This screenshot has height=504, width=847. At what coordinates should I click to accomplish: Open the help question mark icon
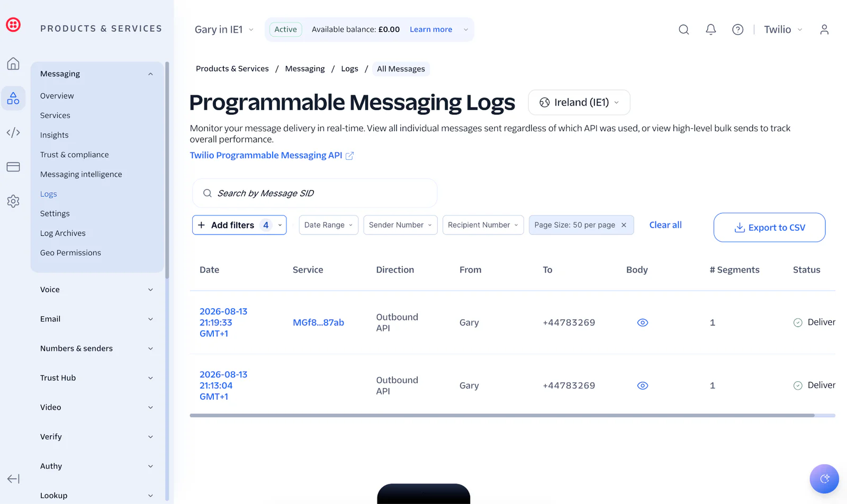click(x=738, y=30)
